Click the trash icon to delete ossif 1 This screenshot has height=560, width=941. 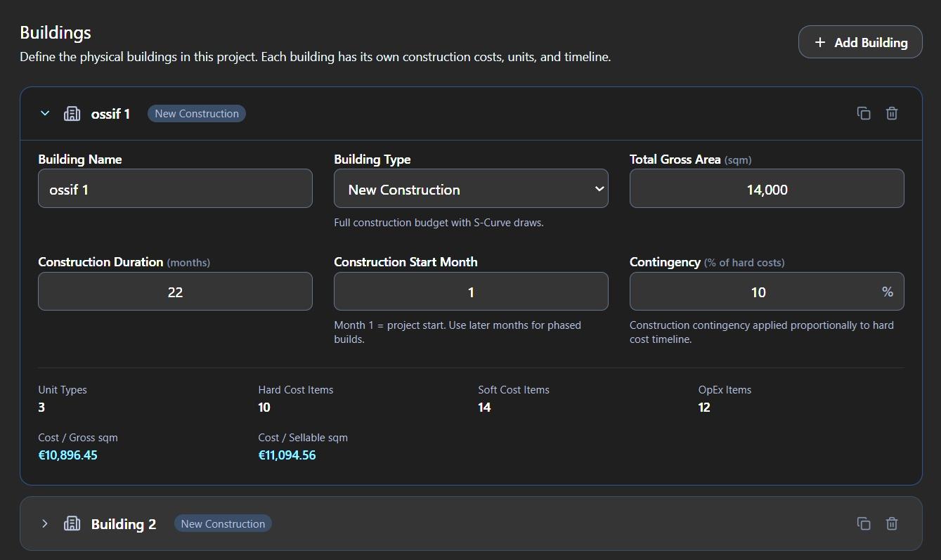click(x=892, y=113)
